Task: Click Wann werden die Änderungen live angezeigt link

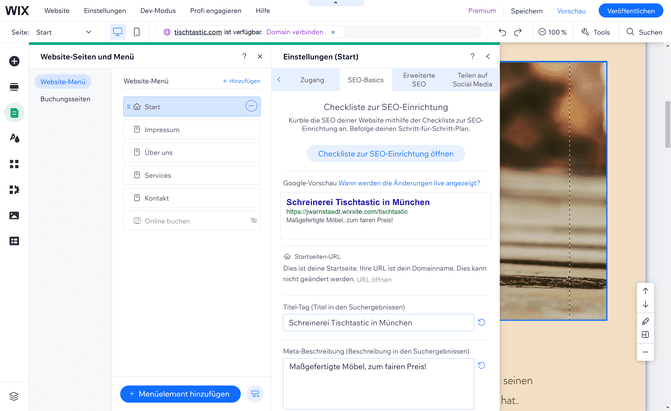Action: coord(409,183)
